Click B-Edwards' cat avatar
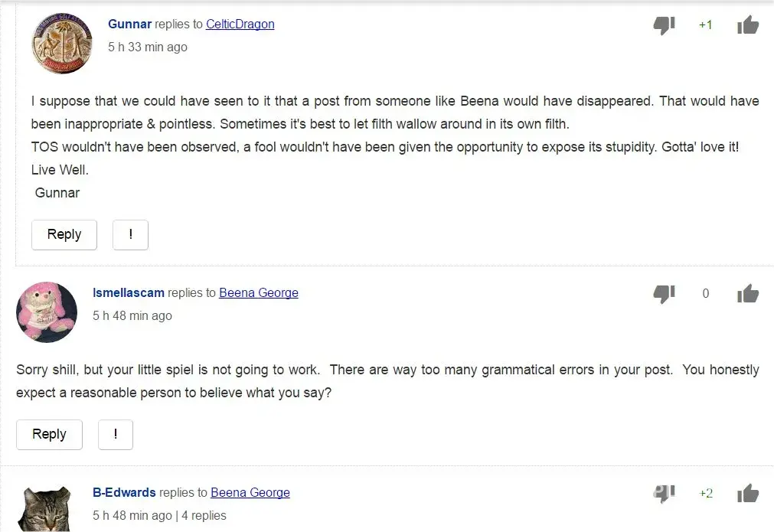The height and width of the screenshot is (532, 774). pyautogui.click(x=46, y=511)
